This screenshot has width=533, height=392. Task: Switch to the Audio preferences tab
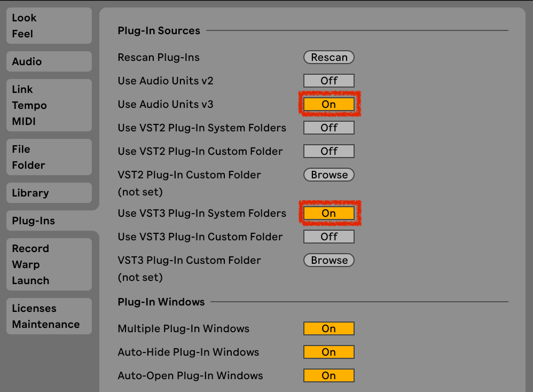click(49, 61)
